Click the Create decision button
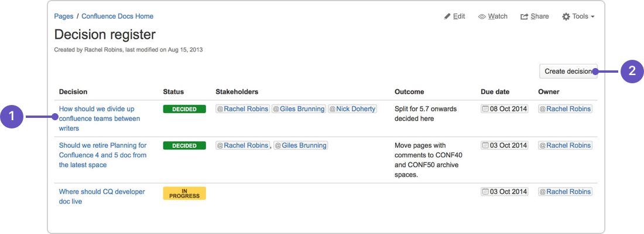 pos(568,71)
